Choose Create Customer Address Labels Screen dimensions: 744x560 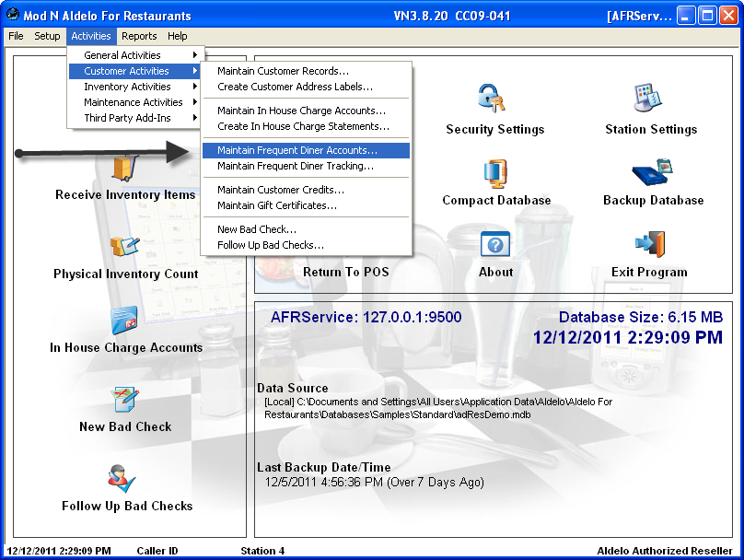tap(306, 87)
